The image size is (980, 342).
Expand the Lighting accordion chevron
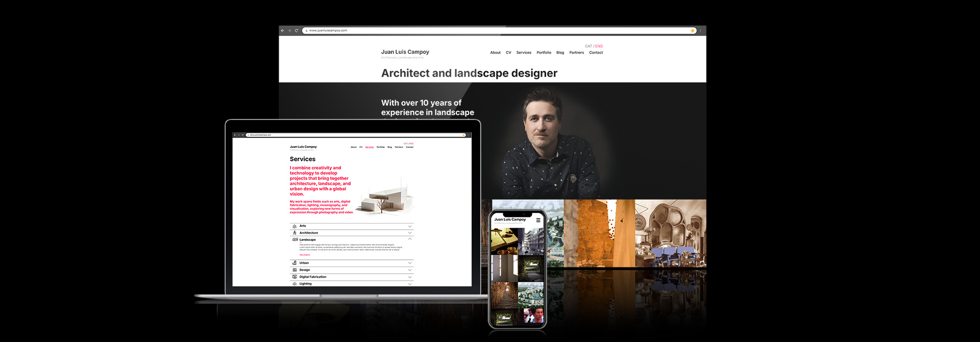[410, 284]
